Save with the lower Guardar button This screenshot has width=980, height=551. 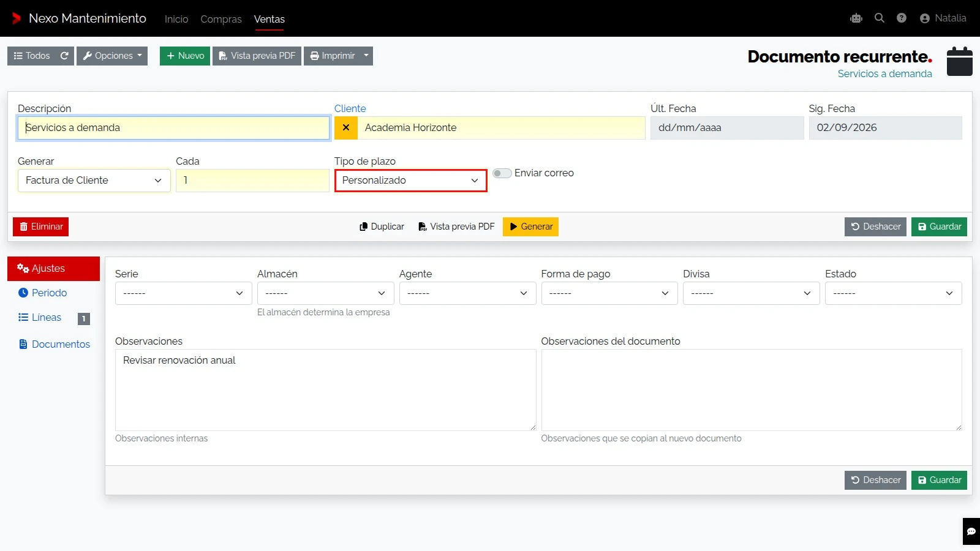(939, 480)
